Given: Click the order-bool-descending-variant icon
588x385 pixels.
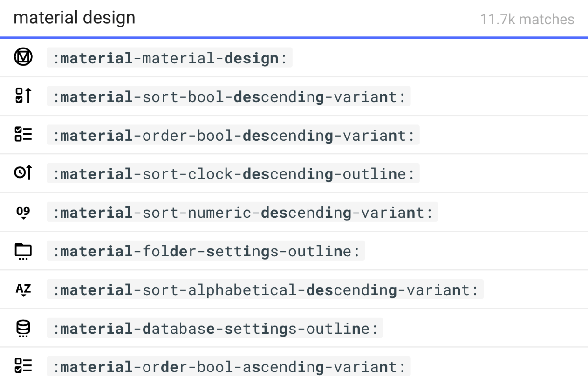Looking at the screenshot, I should (23, 135).
